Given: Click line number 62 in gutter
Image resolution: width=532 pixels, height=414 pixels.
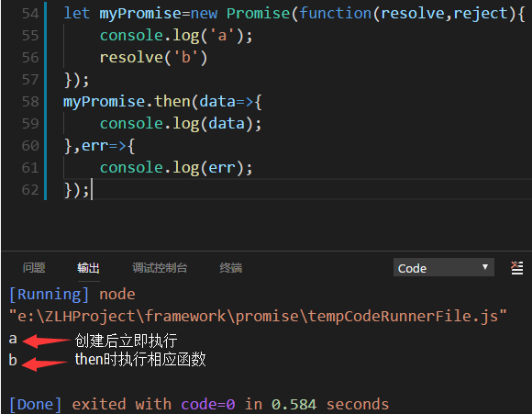Looking at the screenshot, I should click(30, 190).
